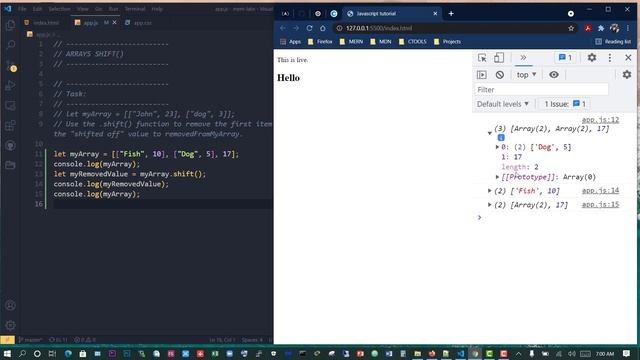Expand the (2) ['Fish', 10] log entry
Viewport: 640px width, 360px height.
click(489, 191)
